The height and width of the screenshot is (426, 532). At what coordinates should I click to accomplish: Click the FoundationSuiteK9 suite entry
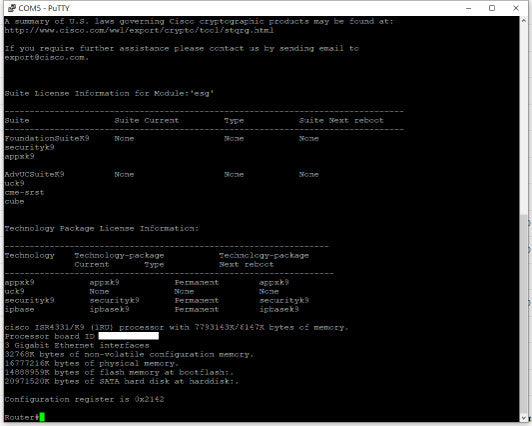(47, 138)
